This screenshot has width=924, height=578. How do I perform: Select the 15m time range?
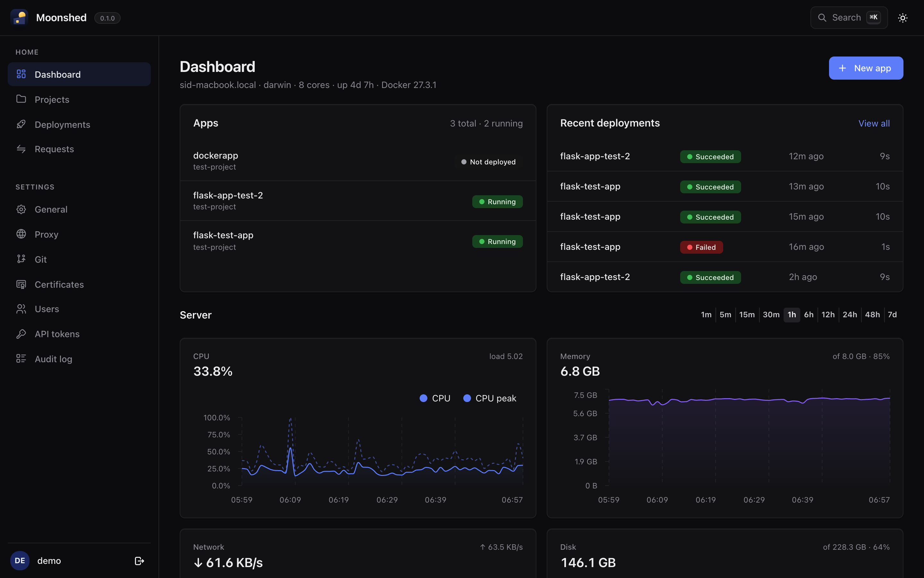[747, 315]
